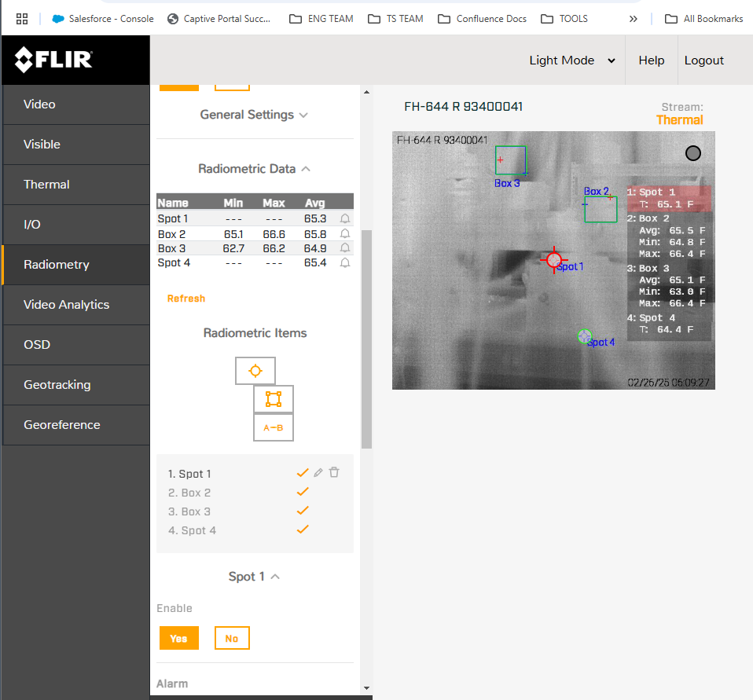Toggle the checkmark next to Box 3

pyautogui.click(x=302, y=510)
